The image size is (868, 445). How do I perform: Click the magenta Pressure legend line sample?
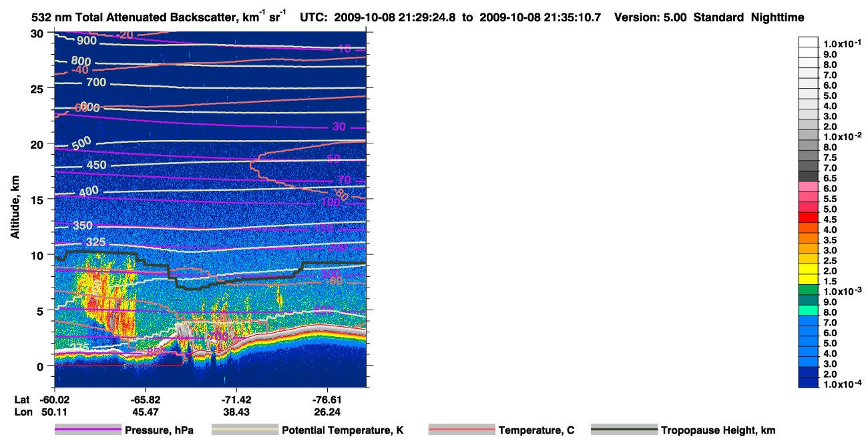[x=89, y=430]
